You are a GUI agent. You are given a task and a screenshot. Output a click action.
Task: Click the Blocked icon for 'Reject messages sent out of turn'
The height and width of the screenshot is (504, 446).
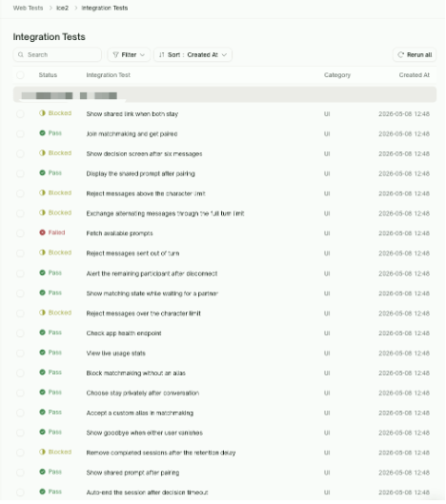click(x=42, y=252)
